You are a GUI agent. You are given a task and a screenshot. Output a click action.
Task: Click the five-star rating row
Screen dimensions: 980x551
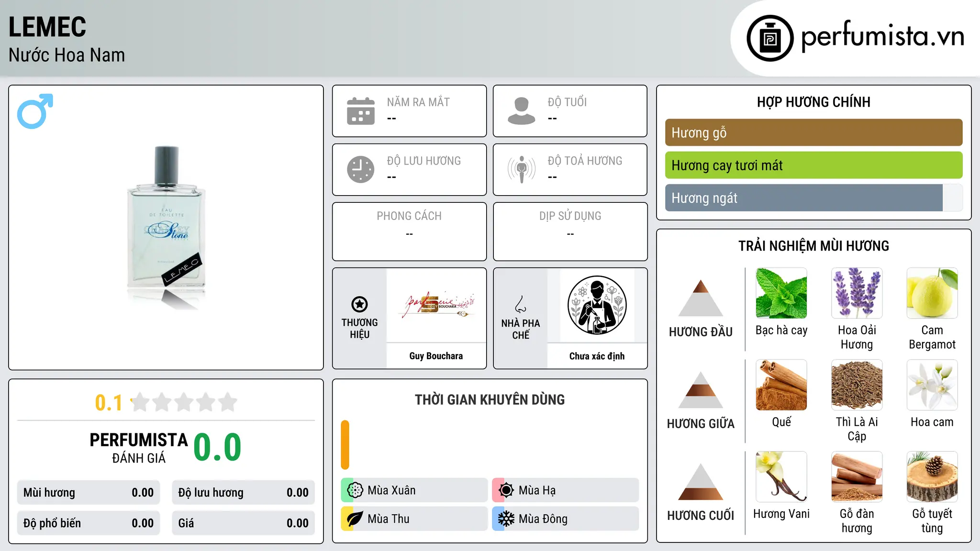tap(184, 402)
